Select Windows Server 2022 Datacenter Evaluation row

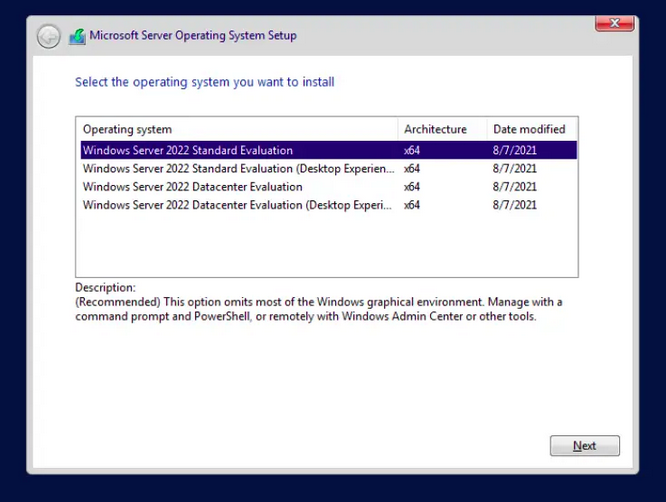[329, 187]
